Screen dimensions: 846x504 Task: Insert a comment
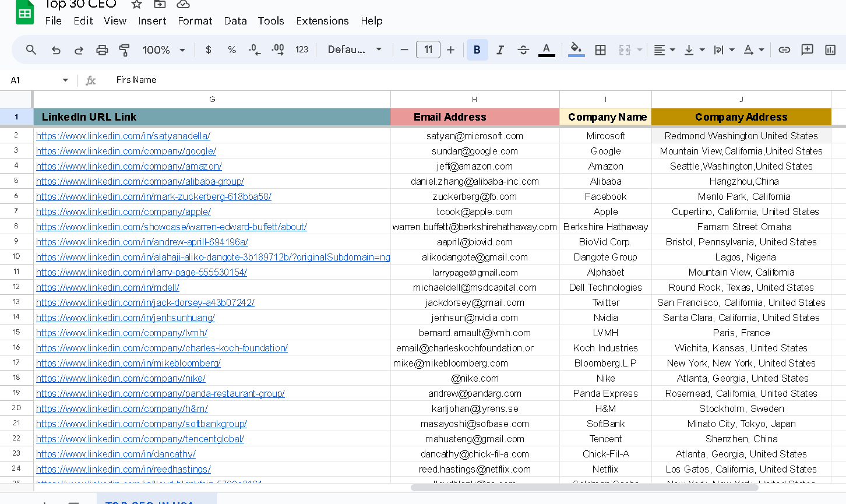tap(808, 50)
